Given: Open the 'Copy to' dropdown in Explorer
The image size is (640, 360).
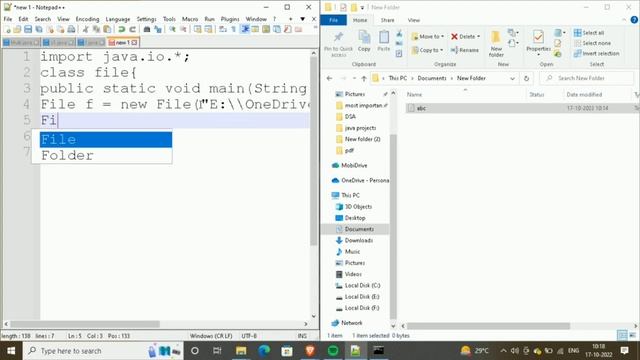Looking at the screenshot, I should point(427,50).
